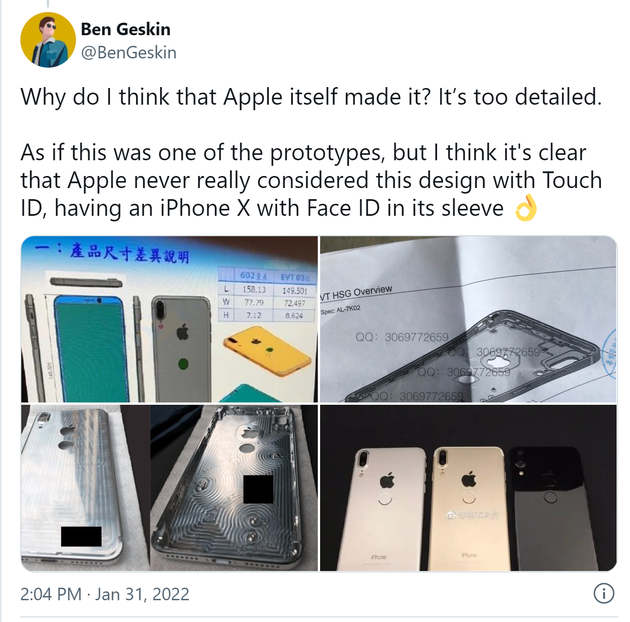
Task: Click the Jan 31, 2022 date text
Action: [x=142, y=594]
